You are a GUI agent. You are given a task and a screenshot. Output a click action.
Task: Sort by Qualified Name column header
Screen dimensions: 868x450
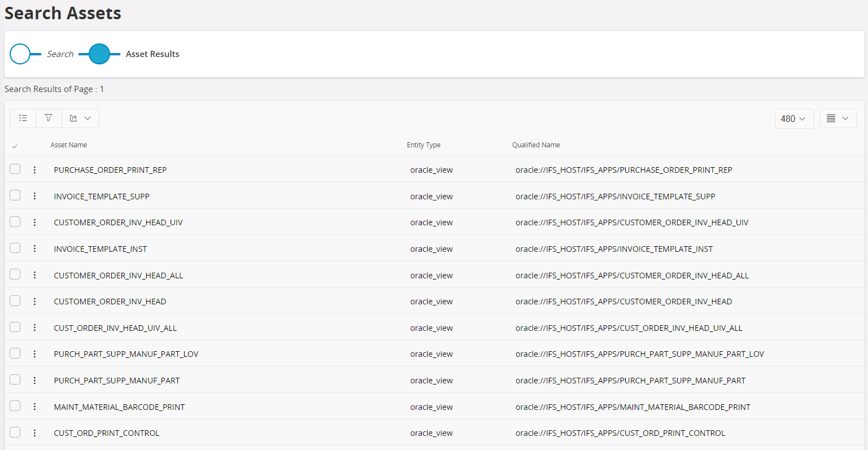point(536,145)
